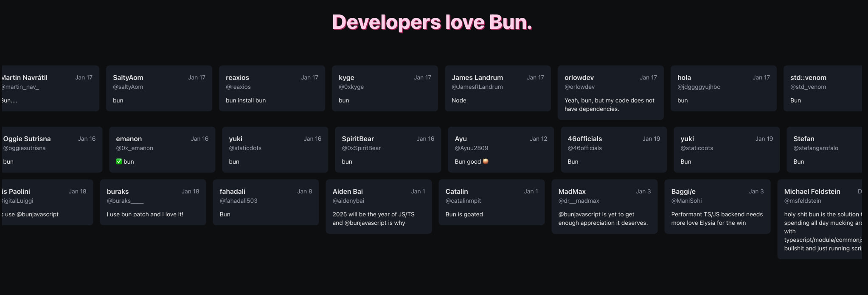This screenshot has height=295, width=868.
Task: Open SpiritBear's tweet card
Action: click(388, 150)
